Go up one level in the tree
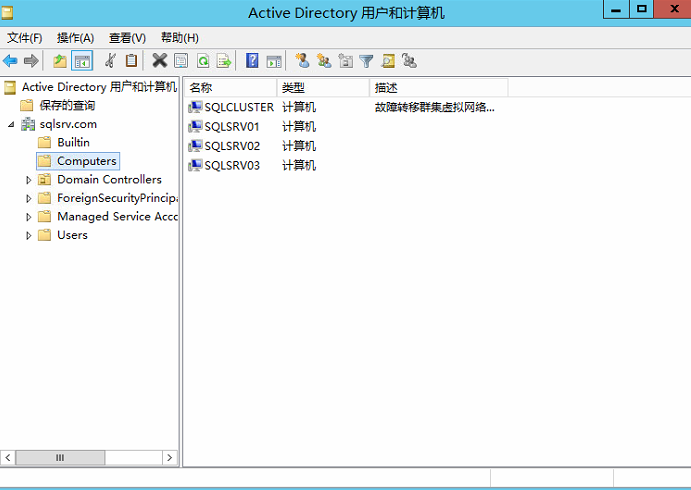 tap(59, 61)
